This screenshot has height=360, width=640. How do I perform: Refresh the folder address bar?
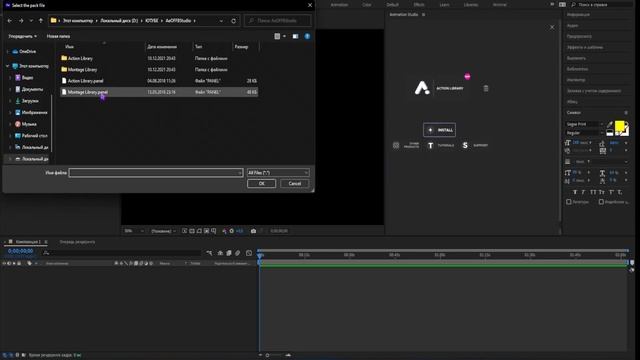pos(233,20)
